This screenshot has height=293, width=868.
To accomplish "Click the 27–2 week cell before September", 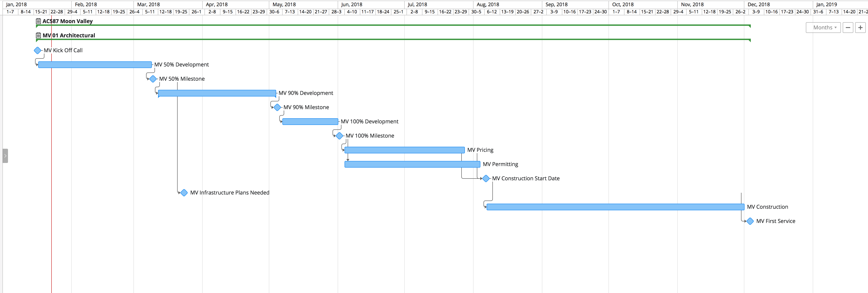I will pyautogui.click(x=538, y=12).
